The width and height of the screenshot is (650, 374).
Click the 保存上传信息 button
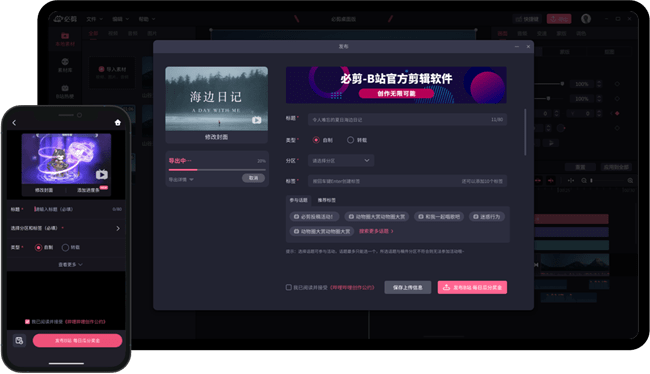407,287
